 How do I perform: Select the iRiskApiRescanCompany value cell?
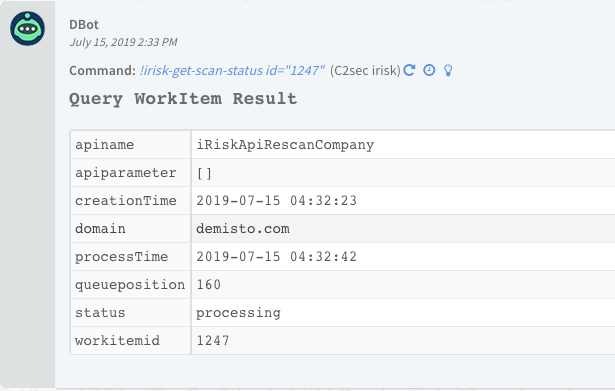[403, 145]
